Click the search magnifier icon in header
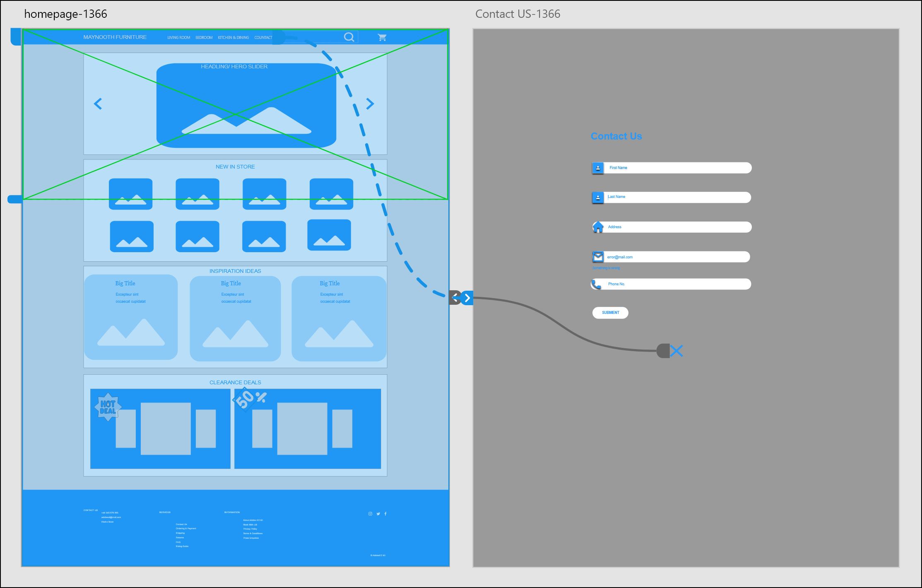 (349, 37)
